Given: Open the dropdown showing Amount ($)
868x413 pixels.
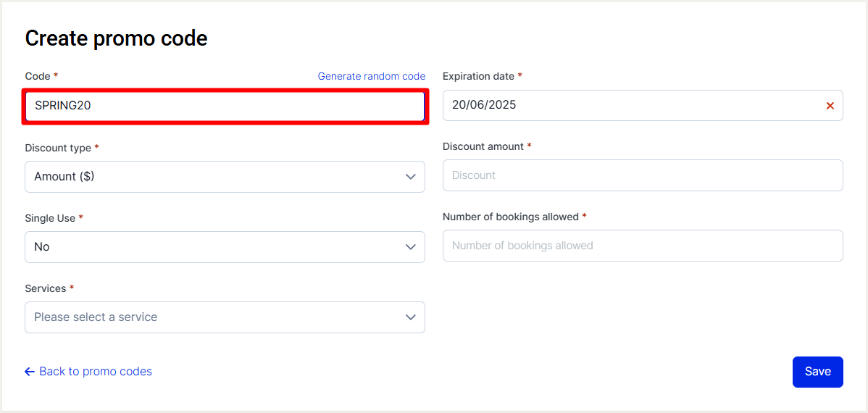Looking at the screenshot, I should [x=225, y=177].
